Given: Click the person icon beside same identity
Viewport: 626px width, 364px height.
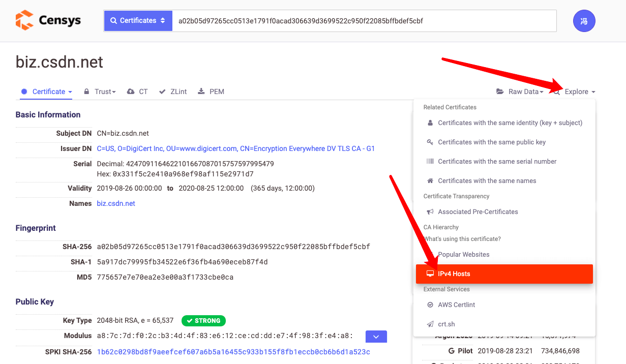Looking at the screenshot, I should tap(430, 123).
